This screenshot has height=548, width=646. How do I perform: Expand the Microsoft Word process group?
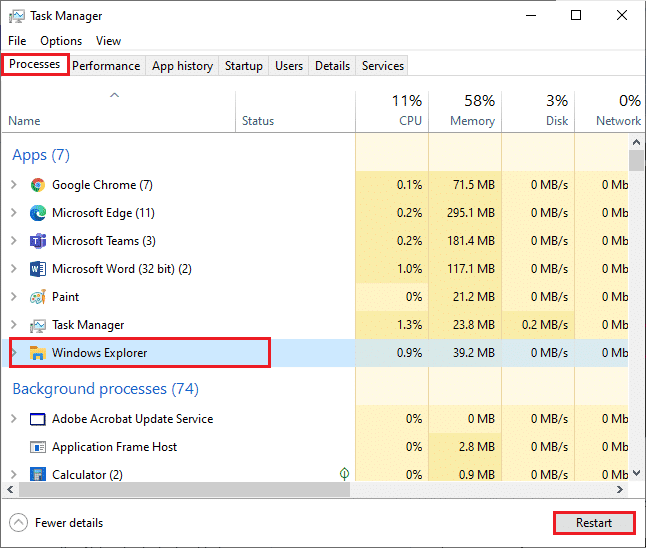(14, 269)
